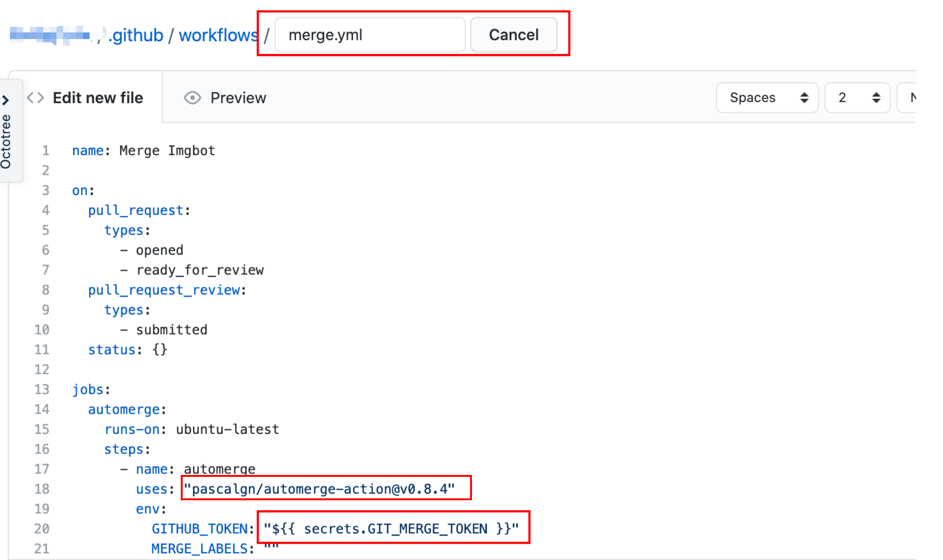Click 'steps:' on line 16
This screenshot has height=560, width=943.
[x=127, y=450]
